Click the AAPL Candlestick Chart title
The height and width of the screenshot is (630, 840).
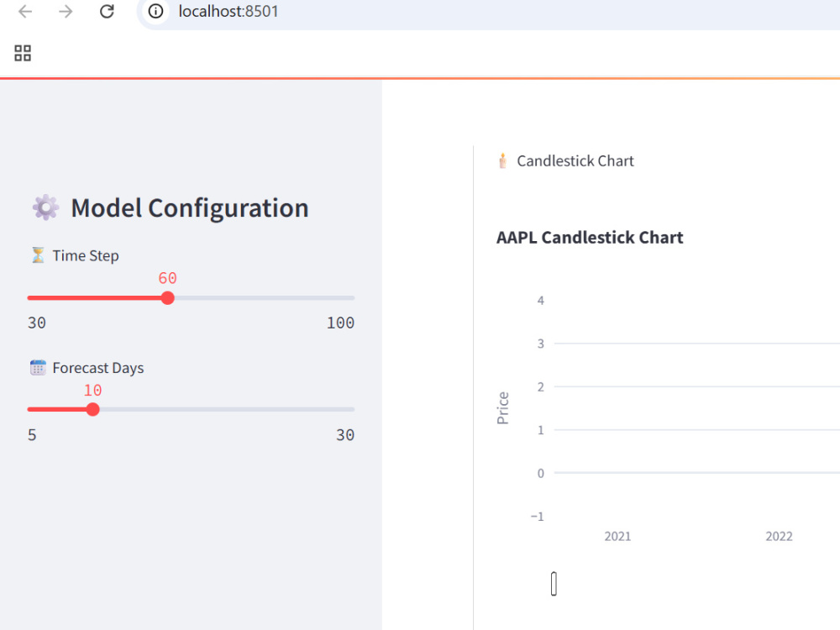[x=590, y=238]
